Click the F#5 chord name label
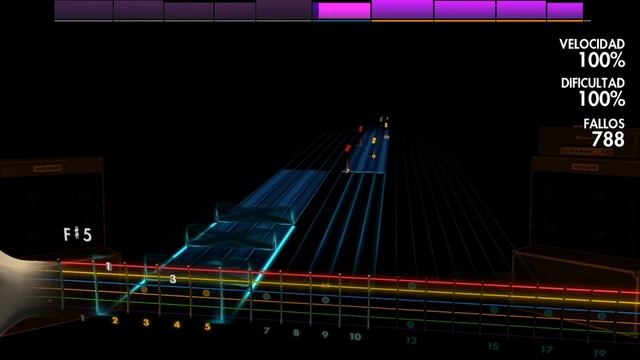The height and width of the screenshot is (360, 640). (x=78, y=234)
